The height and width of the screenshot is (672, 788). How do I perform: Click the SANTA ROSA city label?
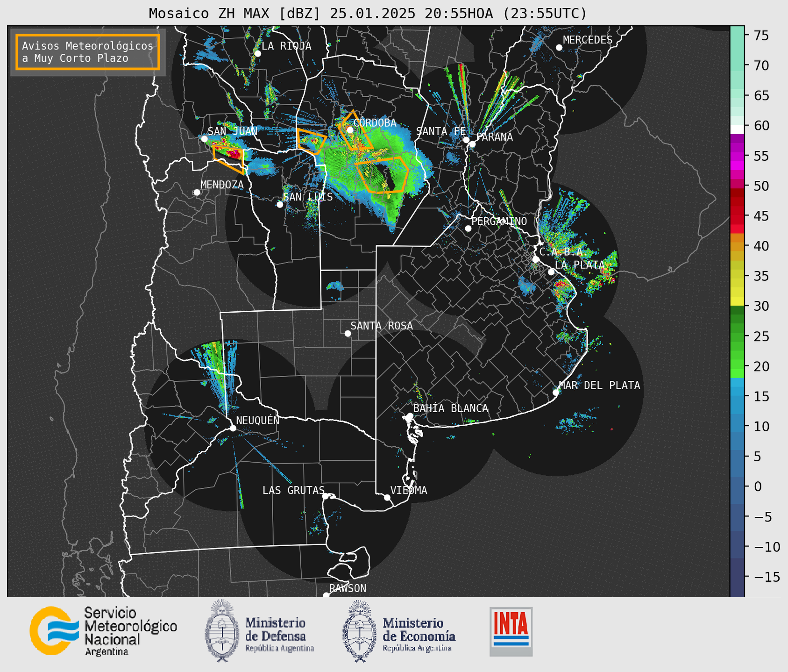coord(382,326)
